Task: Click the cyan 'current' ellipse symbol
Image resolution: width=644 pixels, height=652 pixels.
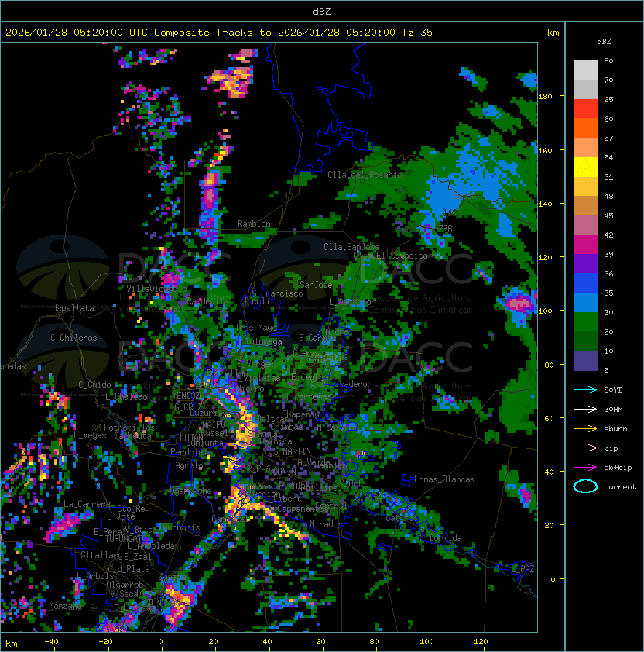Action: click(585, 486)
